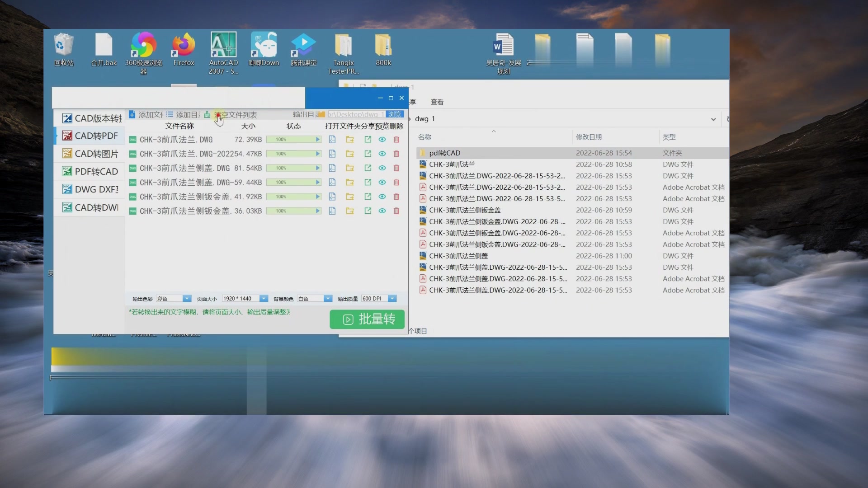Click the 浏览 browse button
868x488 pixels.
(394, 114)
